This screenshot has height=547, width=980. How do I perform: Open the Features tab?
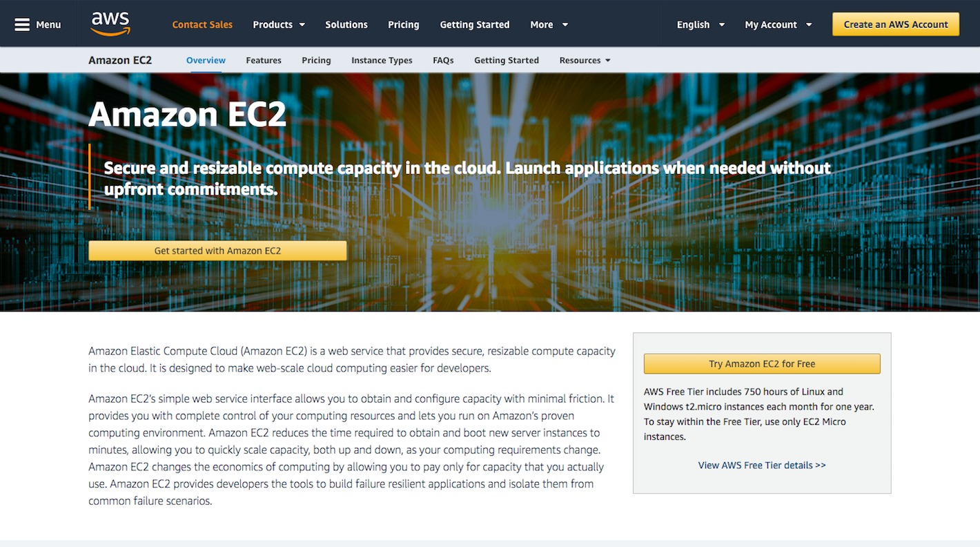pyautogui.click(x=264, y=60)
